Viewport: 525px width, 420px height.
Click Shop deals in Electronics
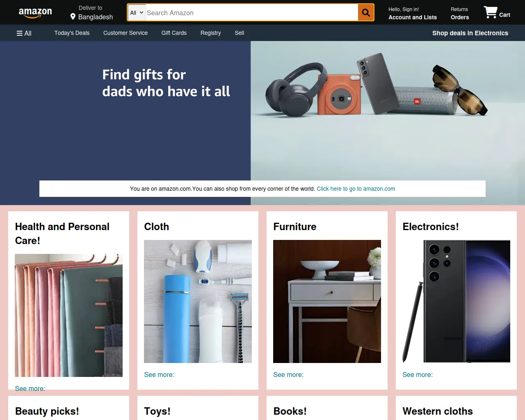click(470, 33)
